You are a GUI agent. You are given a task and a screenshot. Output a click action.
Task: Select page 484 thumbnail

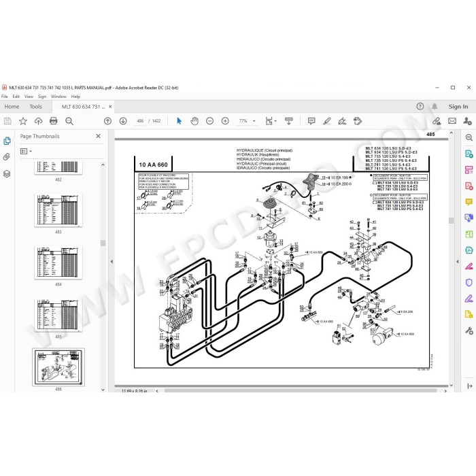(58, 262)
